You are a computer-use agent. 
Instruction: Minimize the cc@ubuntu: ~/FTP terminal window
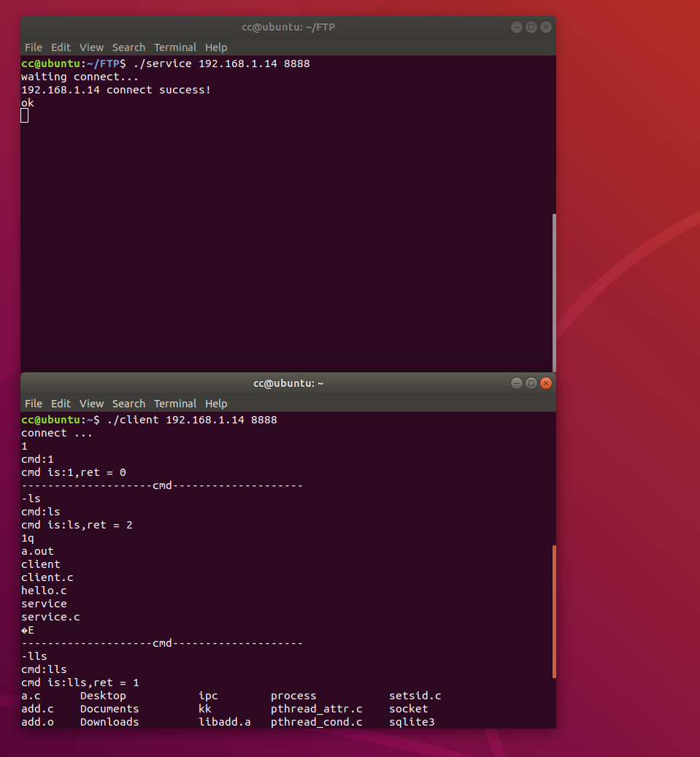(517, 27)
